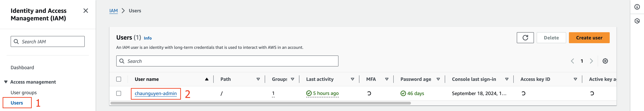Sort by User name ascending arrow

click(207, 79)
